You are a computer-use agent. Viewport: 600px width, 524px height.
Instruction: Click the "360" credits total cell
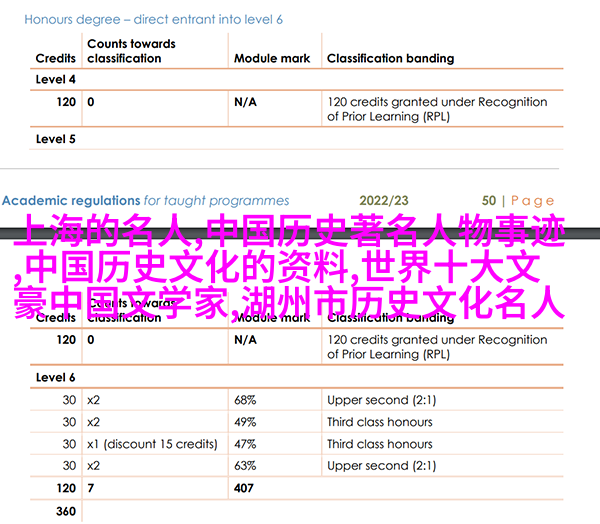pyautogui.click(x=66, y=511)
